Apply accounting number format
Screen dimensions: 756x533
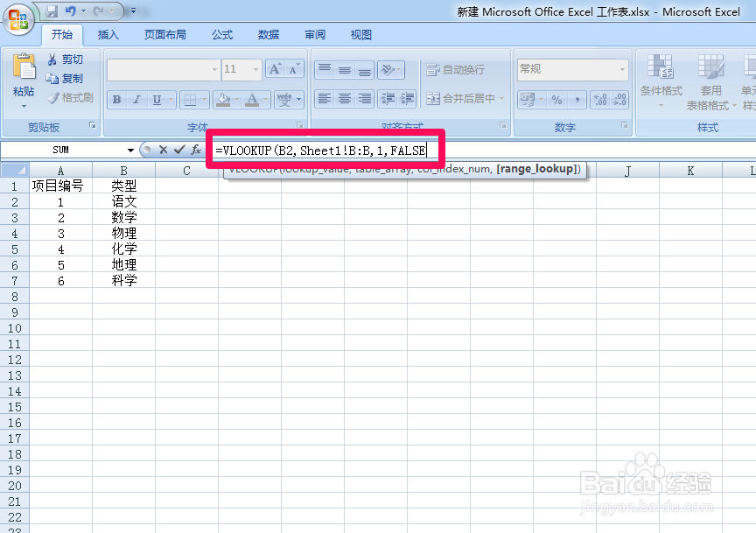(x=527, y=100)
